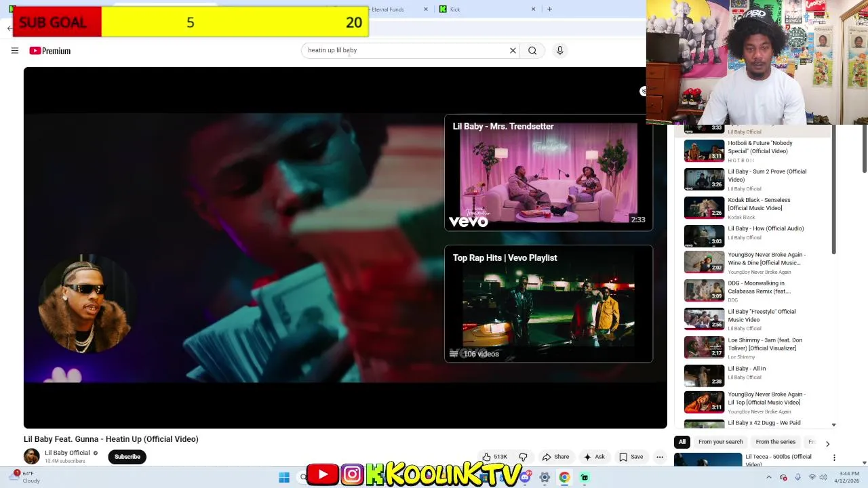Open the YouTube hamburger guide menu
The image size is (868, 488).
point(14,50)
